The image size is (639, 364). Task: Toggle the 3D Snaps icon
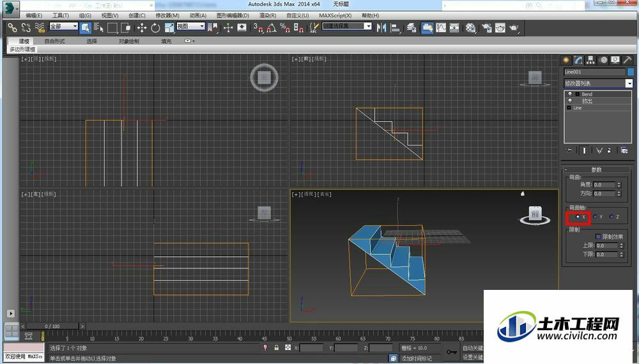point(258,27)
